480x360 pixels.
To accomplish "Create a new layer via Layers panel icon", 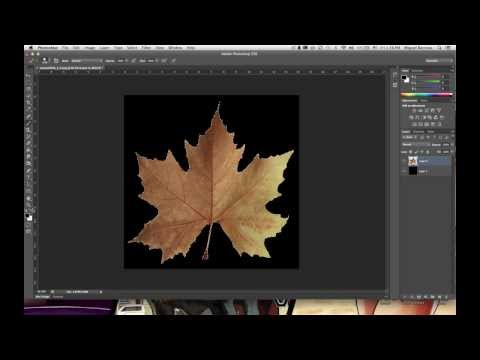I will click(x=440, y=297).
